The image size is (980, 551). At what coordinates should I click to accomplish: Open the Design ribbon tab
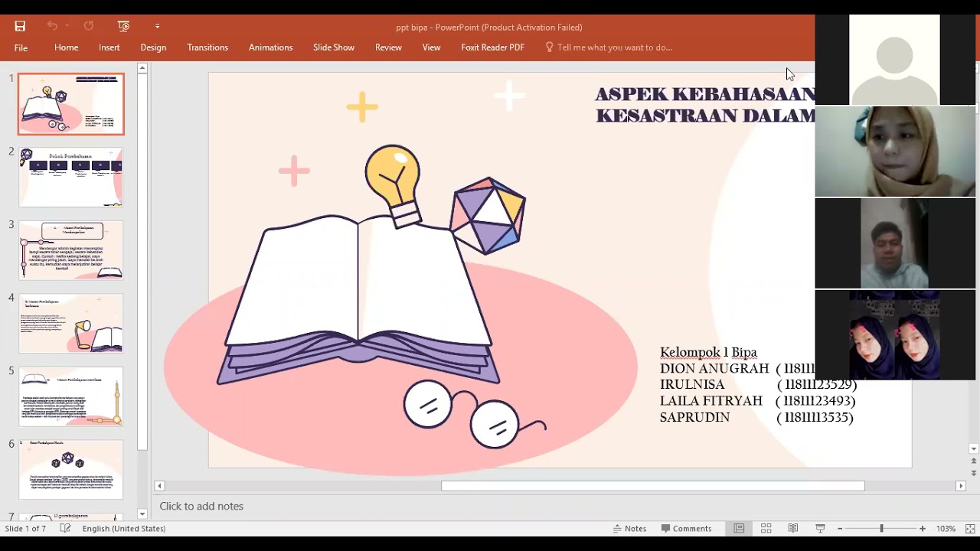(x=153, y=47)
